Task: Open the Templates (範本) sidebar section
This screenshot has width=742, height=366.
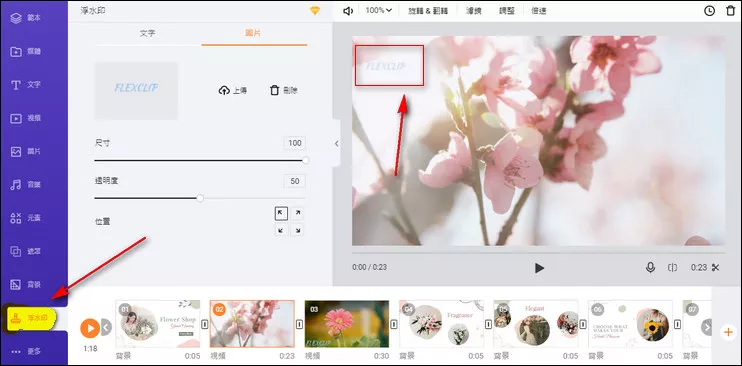Action: pyautogui.click(x=26, y=18)
